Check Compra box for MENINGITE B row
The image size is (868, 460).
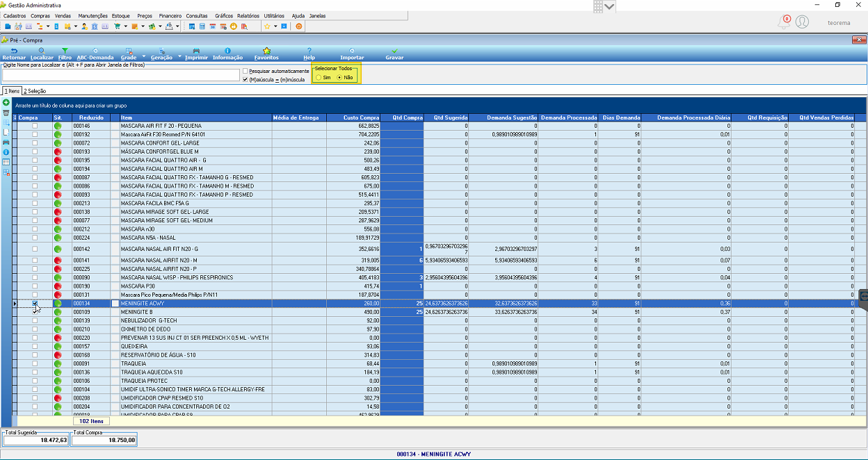[x=35, y=312]
